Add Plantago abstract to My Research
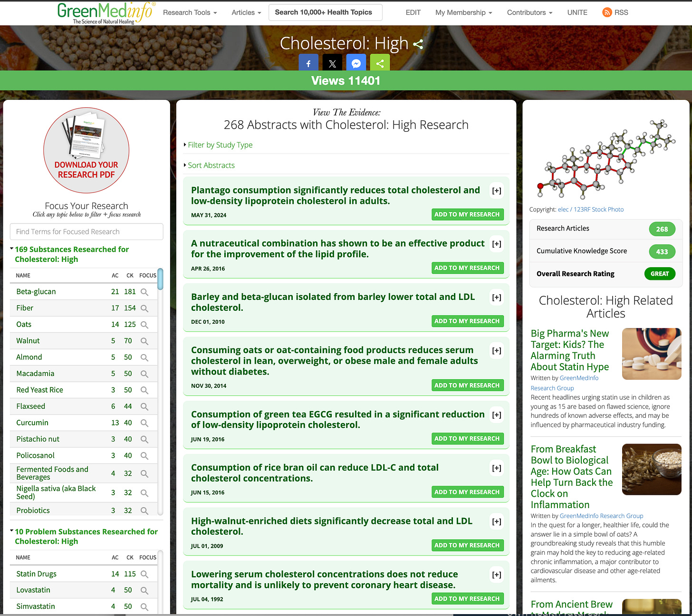This screenshot has width=692, height=616. [x=467, y=214]
